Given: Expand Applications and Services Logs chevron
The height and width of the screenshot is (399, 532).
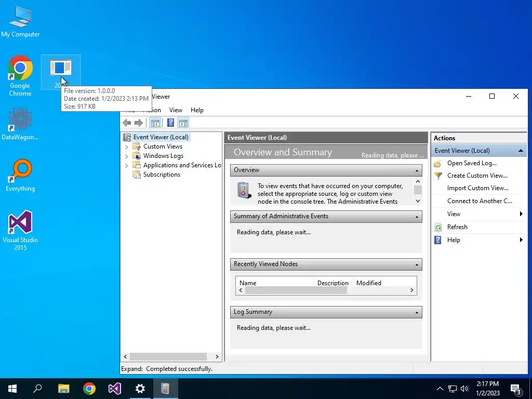Looking at the screenshot, I should click(127, 166).
